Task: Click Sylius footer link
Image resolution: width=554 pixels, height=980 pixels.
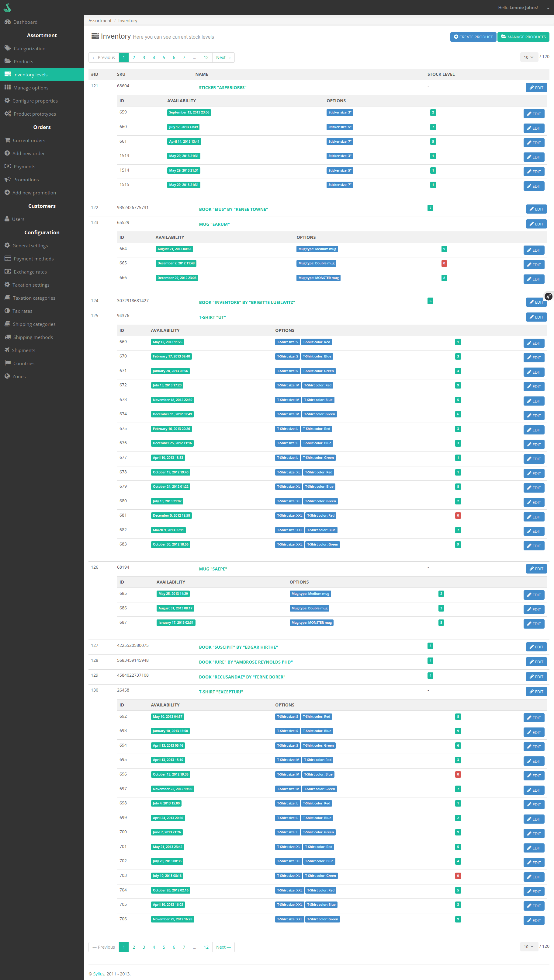Action: pos(99,974)
